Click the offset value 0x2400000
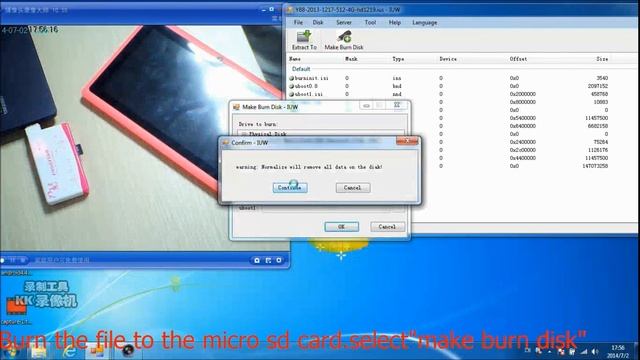This screenshot has height=360, width=640. [x=522, y=142]
